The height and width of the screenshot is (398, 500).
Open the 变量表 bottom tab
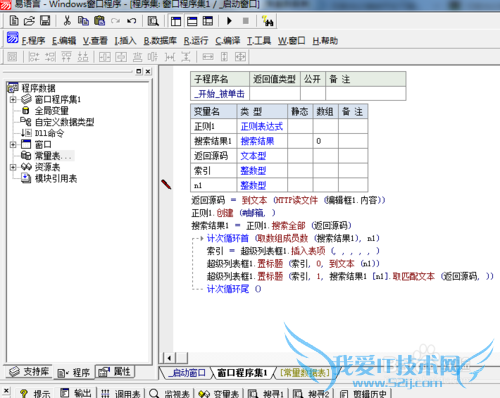(218, 394)
